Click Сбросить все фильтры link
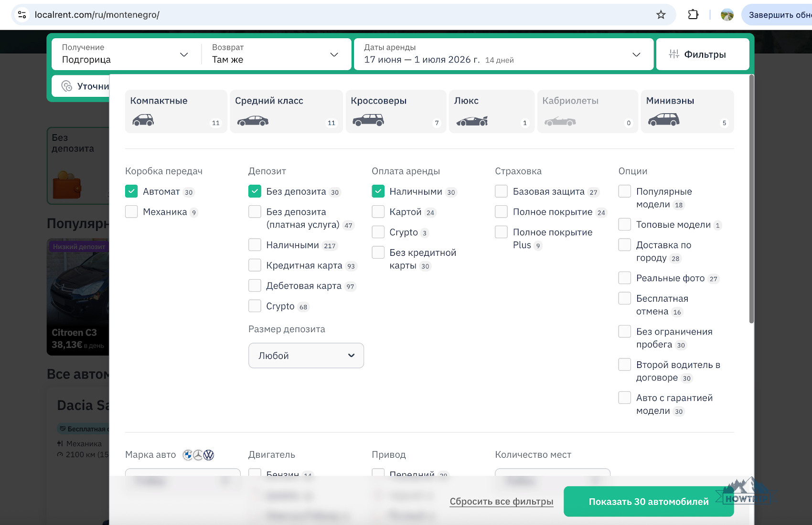Viewport: 812px width, 525px height. click(502, 502)
